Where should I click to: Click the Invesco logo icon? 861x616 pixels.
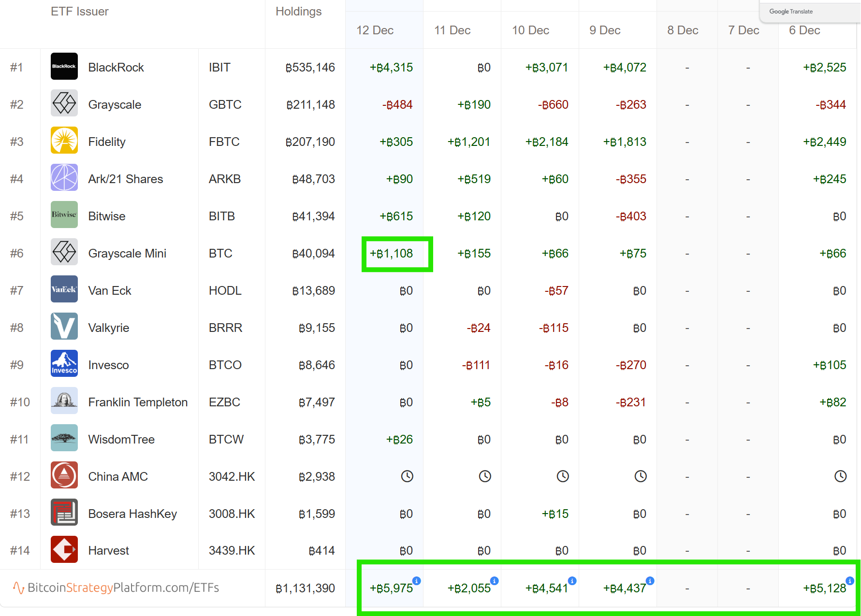64,363
